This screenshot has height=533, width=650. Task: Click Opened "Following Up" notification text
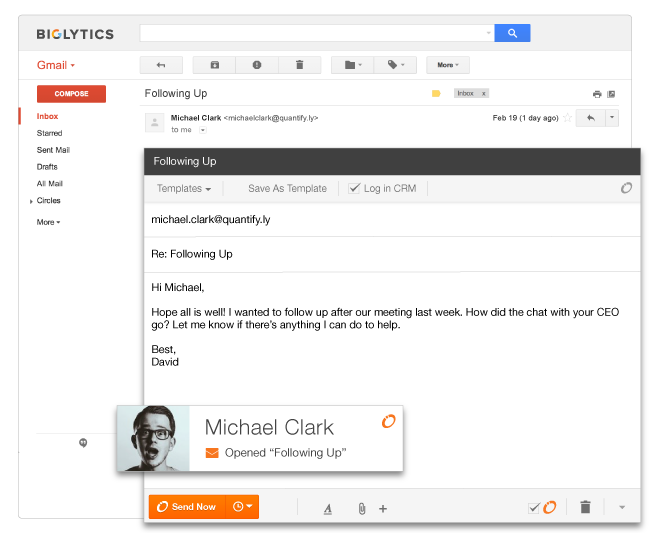point(285,453)
